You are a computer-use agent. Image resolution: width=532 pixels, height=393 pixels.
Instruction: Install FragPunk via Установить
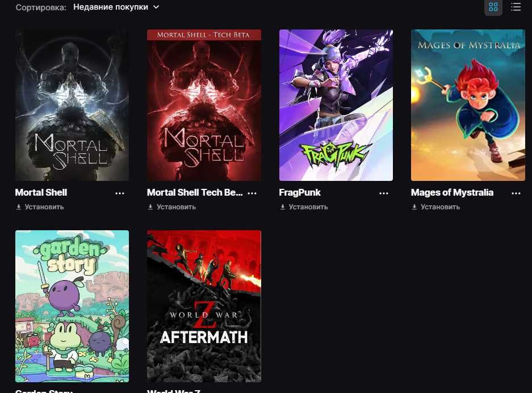(308, 206)
